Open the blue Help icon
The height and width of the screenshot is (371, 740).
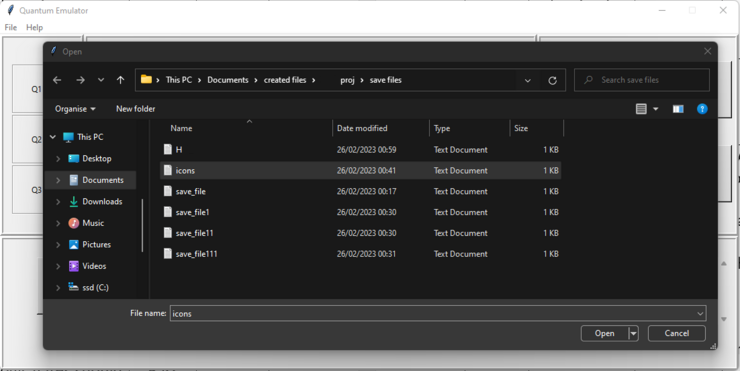pyautogui.click(x=702, y=109)
